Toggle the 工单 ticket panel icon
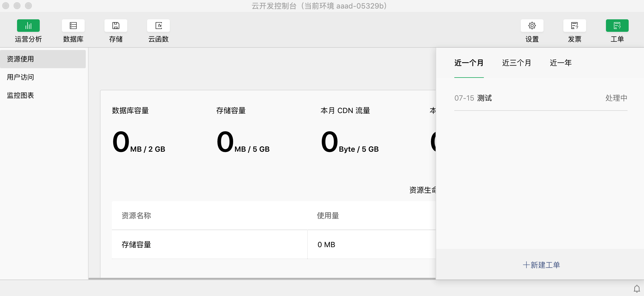 (617, 26)
